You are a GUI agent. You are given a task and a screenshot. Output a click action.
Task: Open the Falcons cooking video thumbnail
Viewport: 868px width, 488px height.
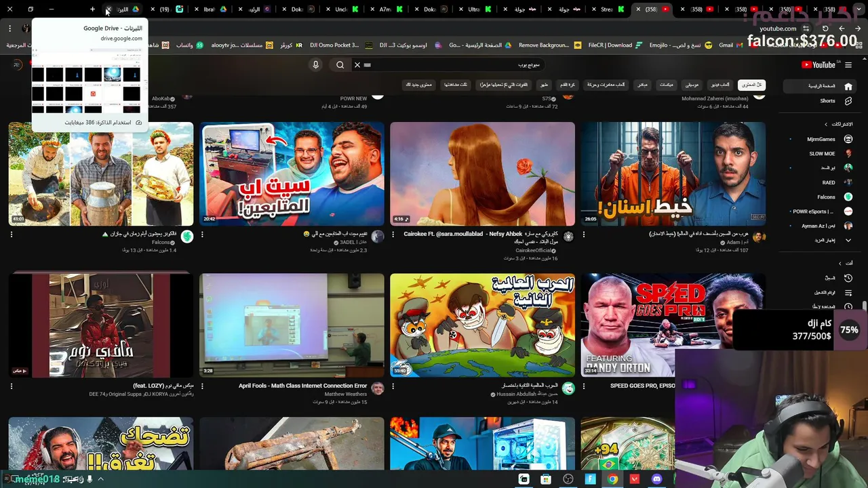pyautogui.click(x=100, y=174)
